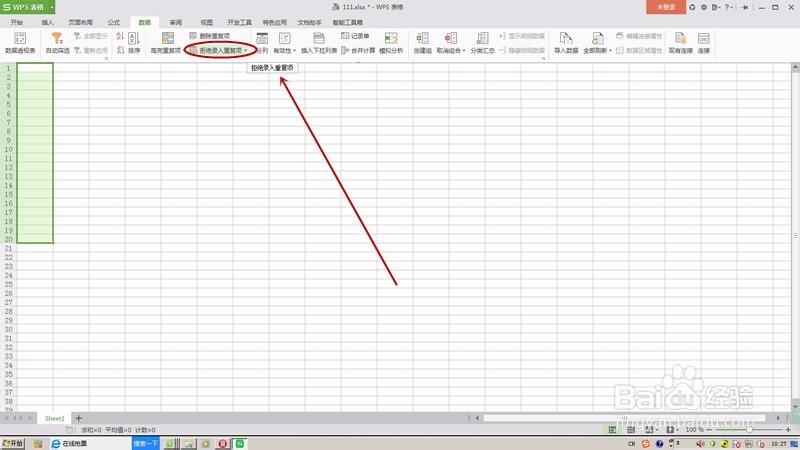Switch to the 插入 tab
800x450 pixels.
pos(47,22)
